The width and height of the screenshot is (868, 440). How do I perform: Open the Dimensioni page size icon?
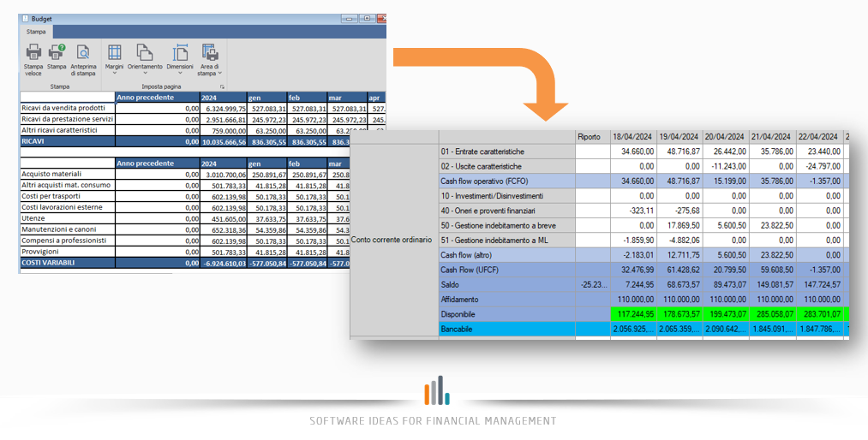(180, 52)
